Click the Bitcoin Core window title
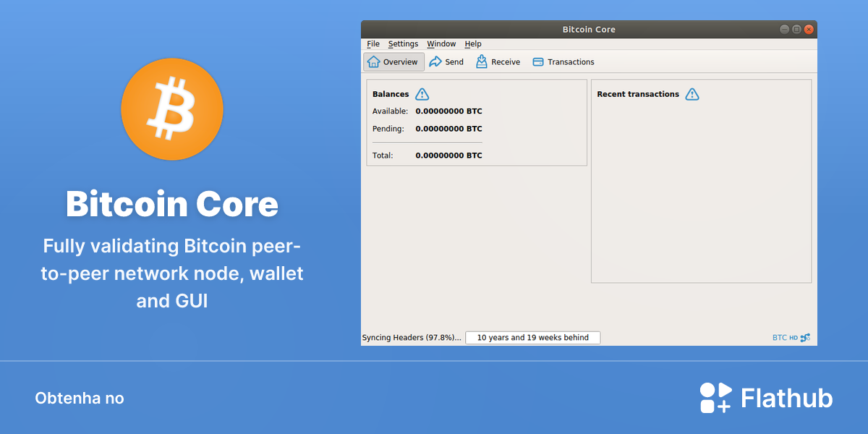Viewport: 868px width, 434px height. point(589,30)
